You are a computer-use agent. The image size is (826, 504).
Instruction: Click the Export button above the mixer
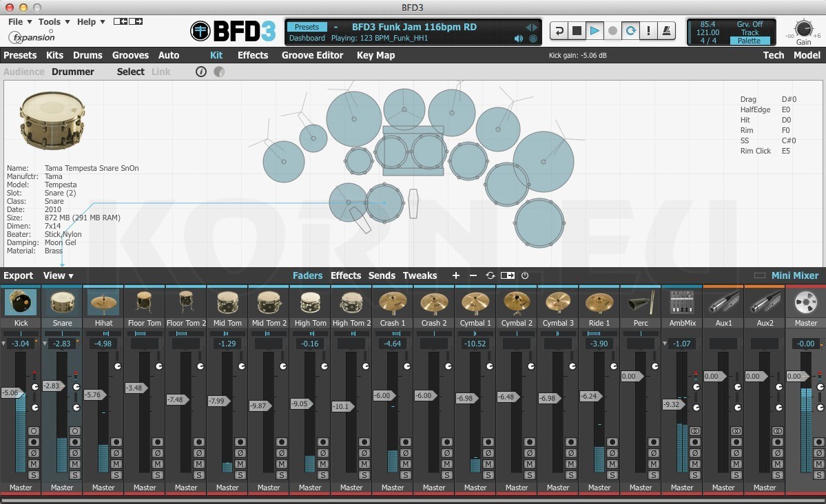[17, 275]
